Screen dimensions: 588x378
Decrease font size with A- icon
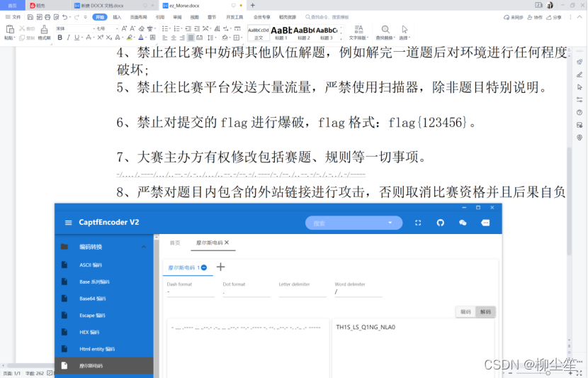coord(132,28)
